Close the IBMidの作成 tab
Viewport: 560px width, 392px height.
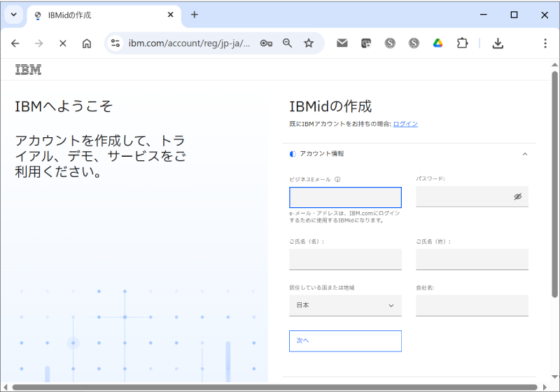coord(171,15)
